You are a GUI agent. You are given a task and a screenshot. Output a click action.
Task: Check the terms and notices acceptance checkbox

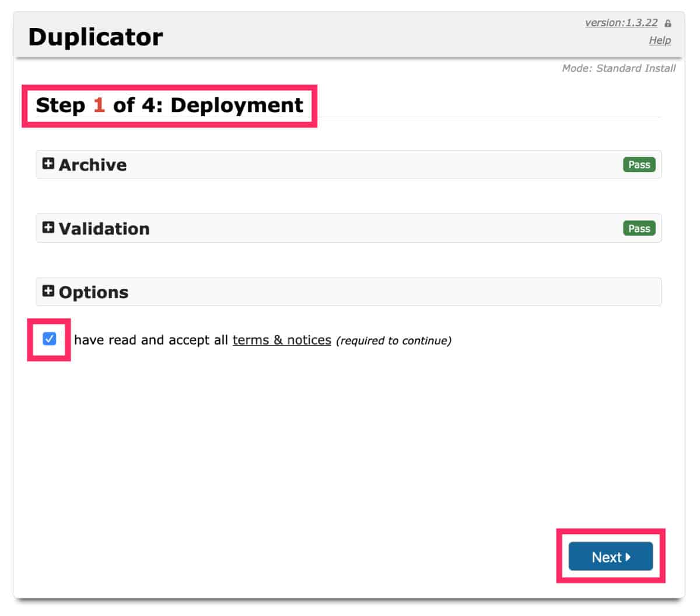click(50, 339)
